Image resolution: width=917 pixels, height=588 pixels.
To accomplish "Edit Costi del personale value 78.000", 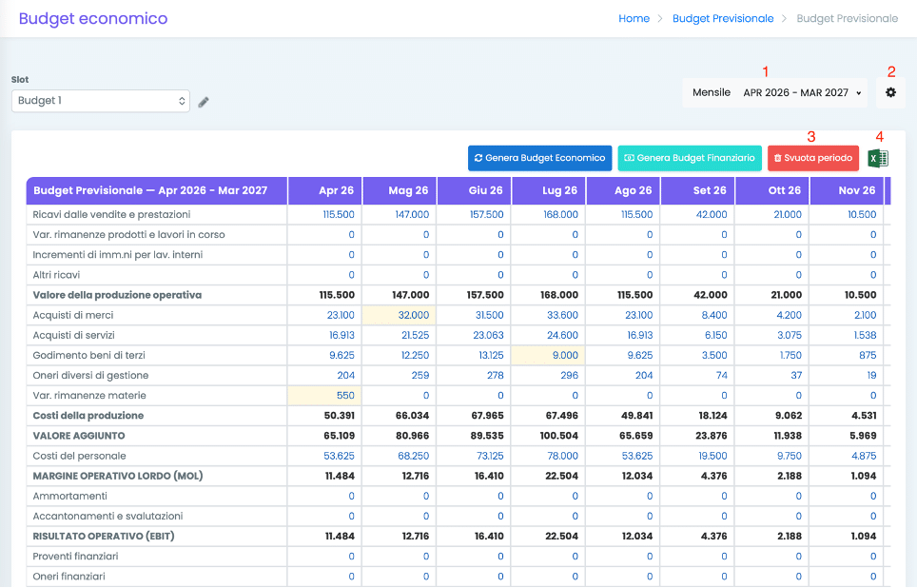I will (560, 456).
